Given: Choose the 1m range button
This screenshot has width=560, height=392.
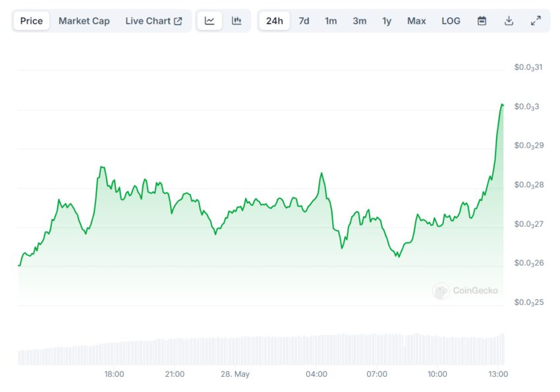Looking at the screenshot, I should [x=331, y=20].
